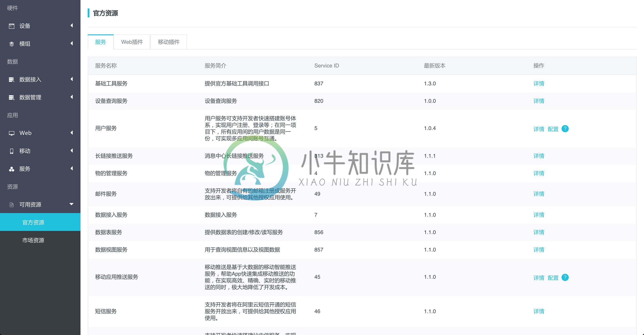Image resolution: width=644 pixels, height=335 pixels.
Task: Click the 数据视图服务 service name
Action: [x=111, y=250]
